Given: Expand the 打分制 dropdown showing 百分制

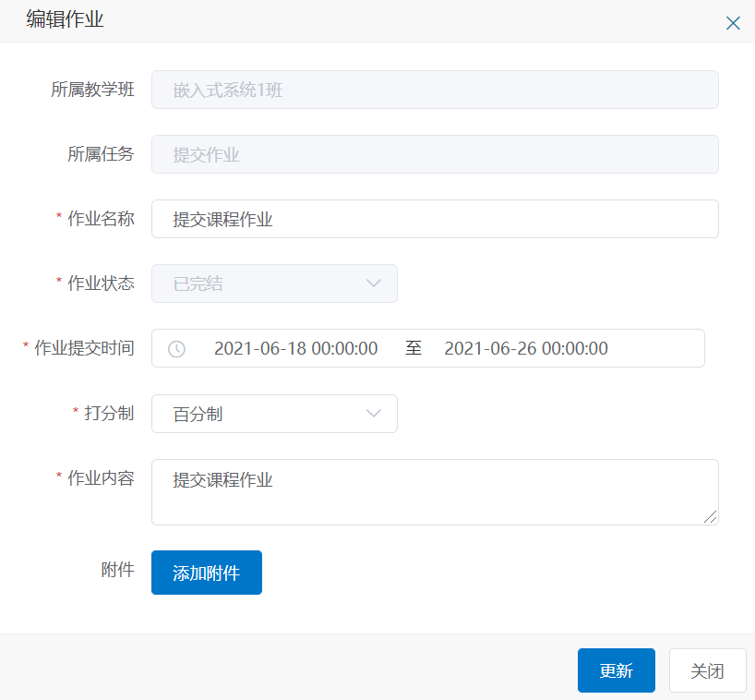Looking at the screenshot, I should click(x=274, y=414).
